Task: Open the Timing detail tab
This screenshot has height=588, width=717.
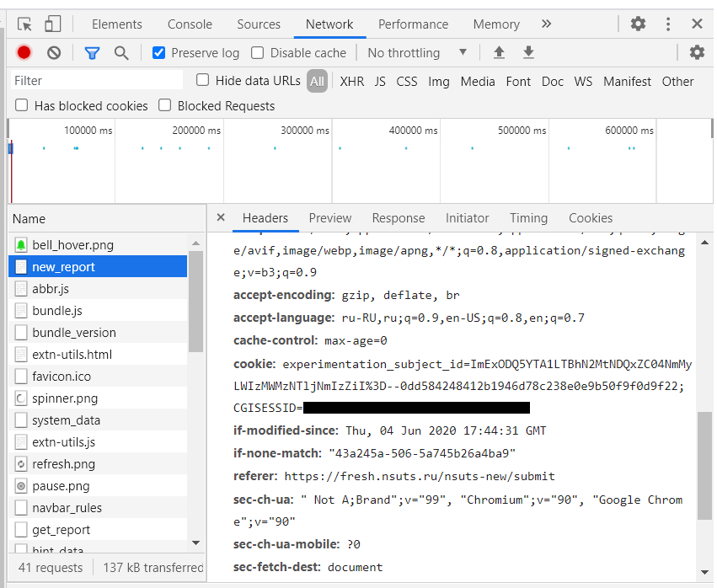Action: (528, 217)
